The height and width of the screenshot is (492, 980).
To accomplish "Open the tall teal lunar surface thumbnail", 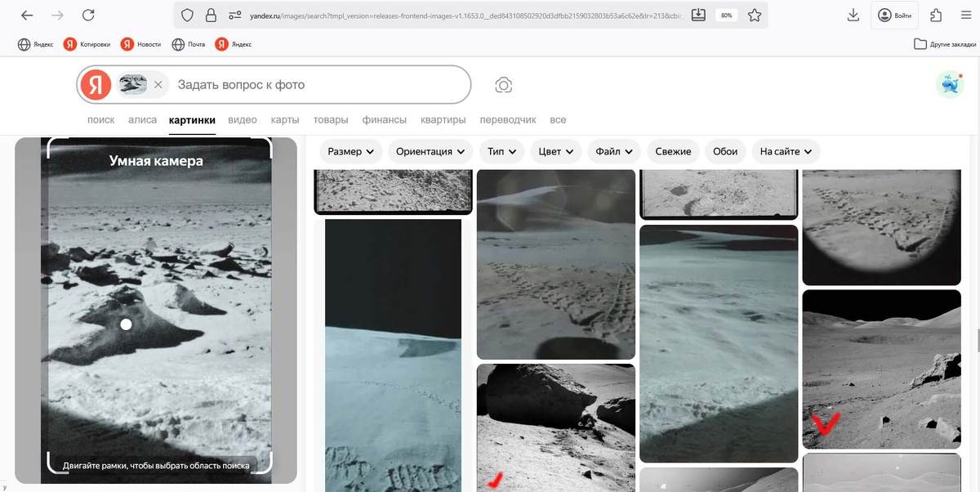I will (393, 356).
